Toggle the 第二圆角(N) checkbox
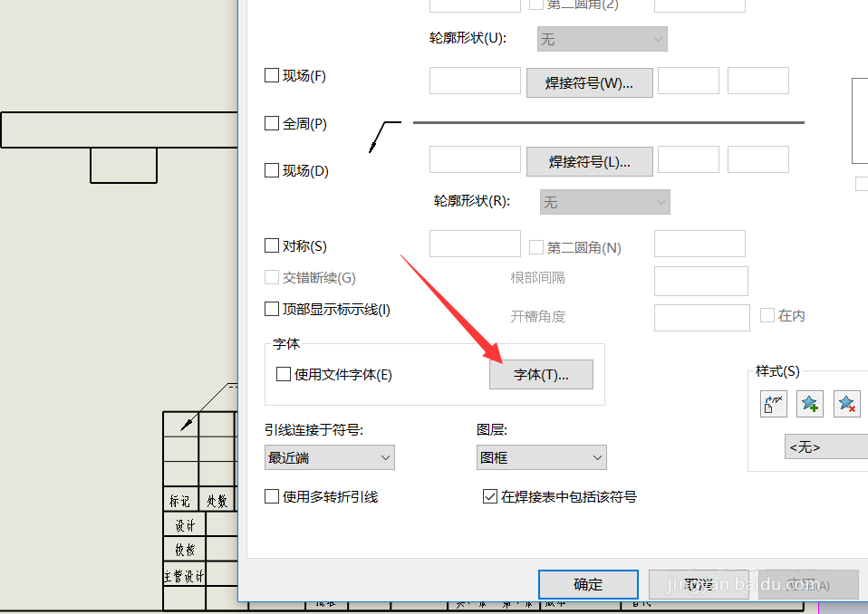This screenshot has height=614, width=868. tap(535, 247)
